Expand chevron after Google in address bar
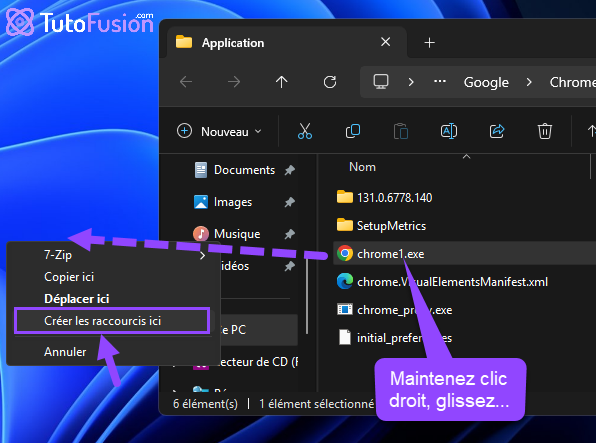Viewport: 596px width, 443px height. tap(529, 82)
